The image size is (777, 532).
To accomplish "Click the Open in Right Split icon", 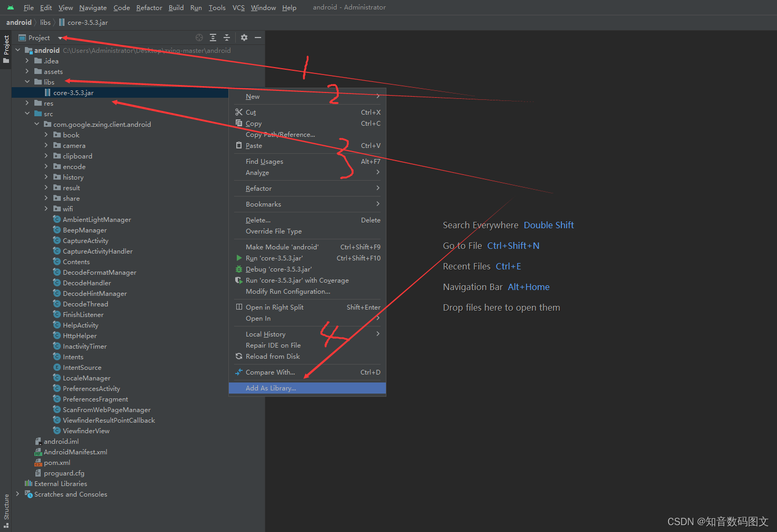I will (239, 307).
